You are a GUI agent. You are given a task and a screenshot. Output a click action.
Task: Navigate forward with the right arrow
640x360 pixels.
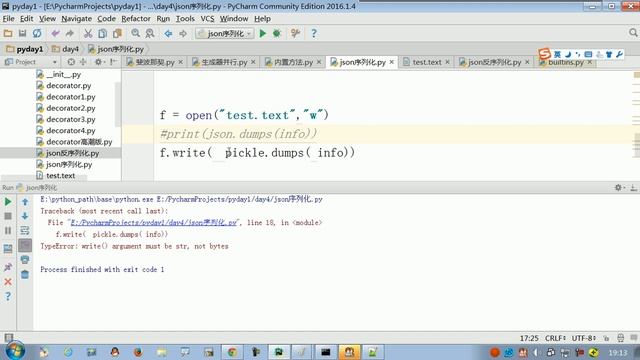[x=183, y=33]
